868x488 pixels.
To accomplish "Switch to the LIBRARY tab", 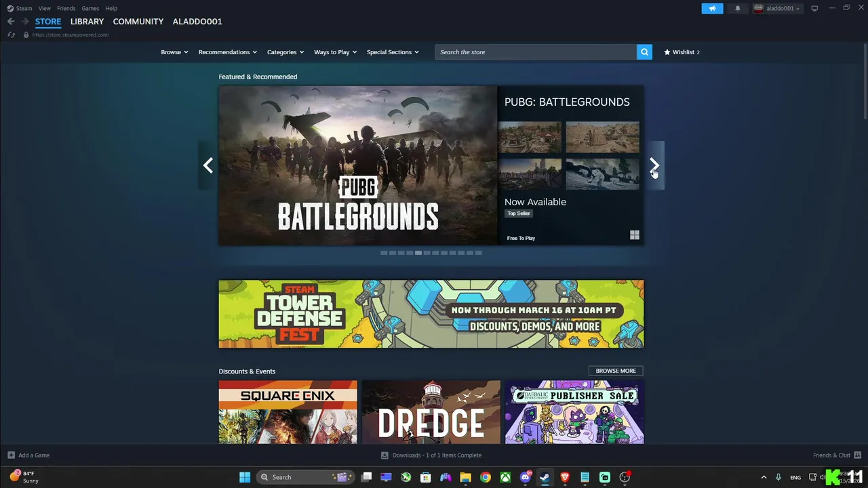I will tap(87, 22).
